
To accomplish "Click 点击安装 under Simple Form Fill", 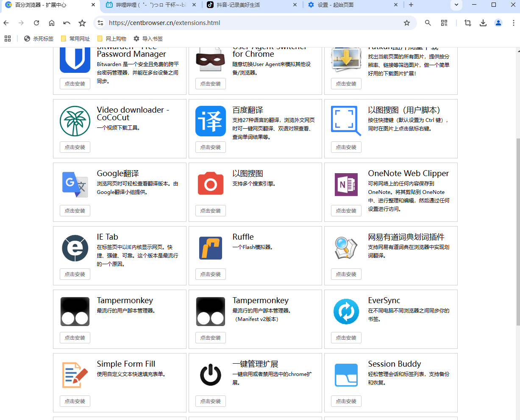I will pos(75,401).
